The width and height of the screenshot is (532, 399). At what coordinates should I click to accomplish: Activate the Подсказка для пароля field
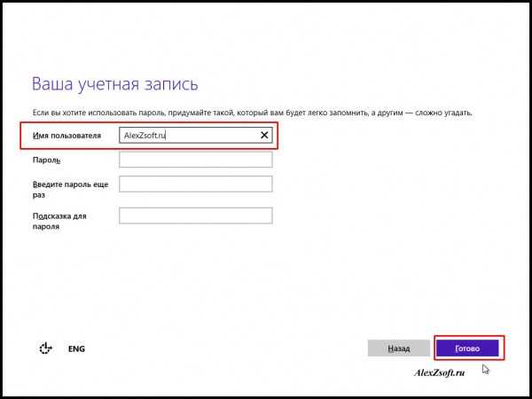click(195, 215)
